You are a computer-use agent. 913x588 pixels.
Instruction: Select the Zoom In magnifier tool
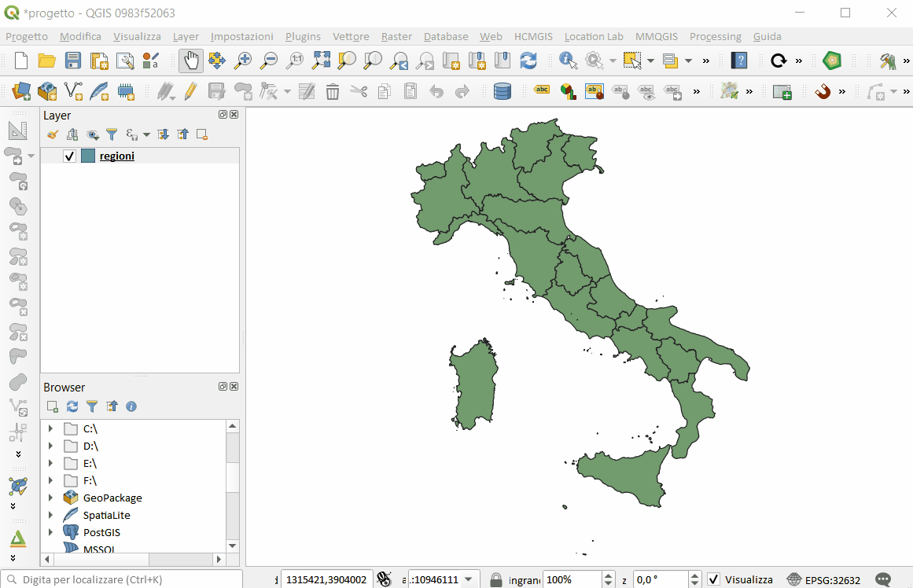[243, 61]
